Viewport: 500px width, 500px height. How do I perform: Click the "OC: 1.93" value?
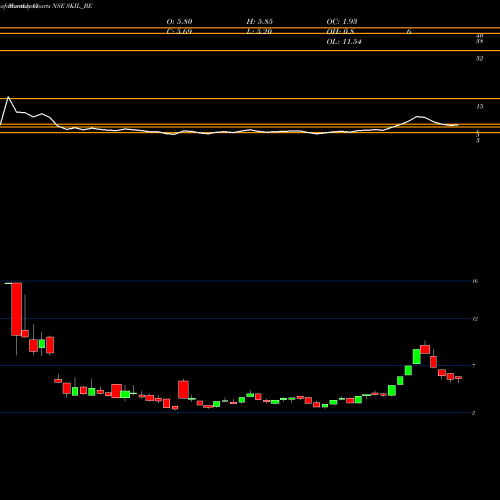pyautogui.click(x=342, y=22)
